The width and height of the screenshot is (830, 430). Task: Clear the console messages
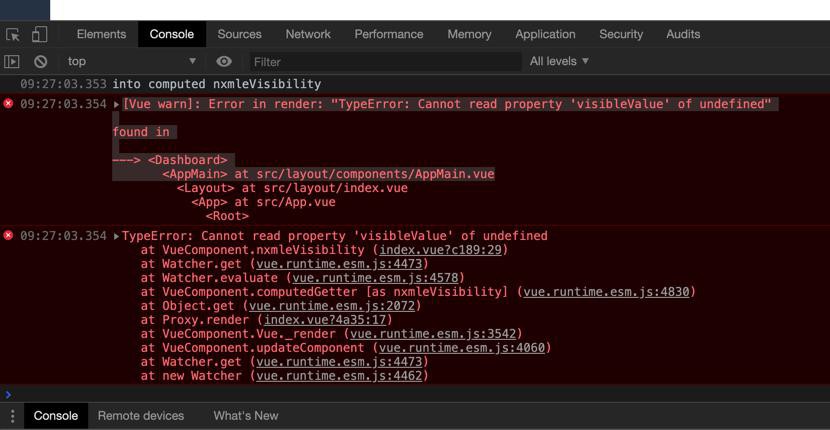coord(40,61)
